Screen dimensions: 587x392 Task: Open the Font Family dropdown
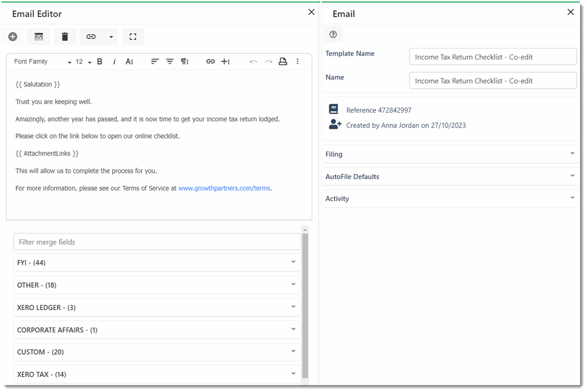(42, 62)
